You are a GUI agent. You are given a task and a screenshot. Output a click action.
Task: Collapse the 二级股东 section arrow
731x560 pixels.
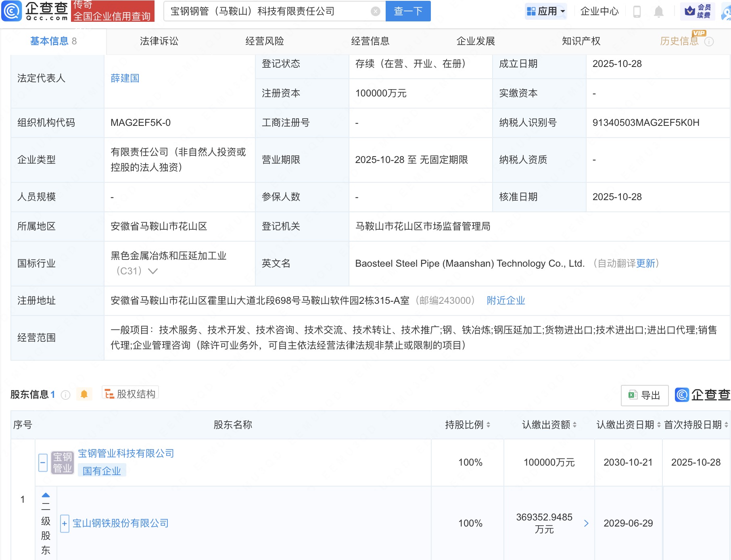point(46,495)
